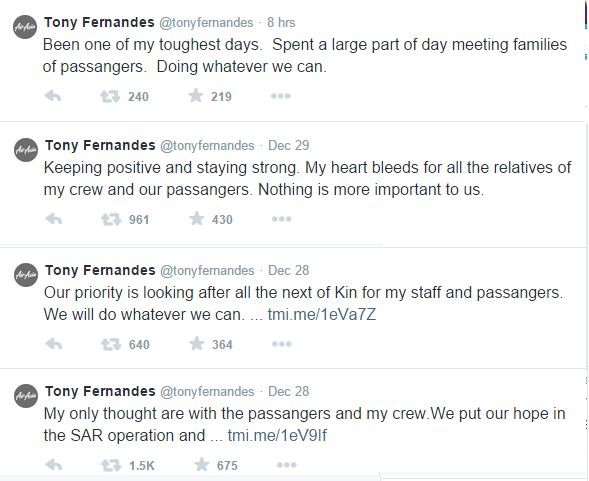Favorite the tweet with 219 stars
Screen dimensions: 589x481
point(196,95)
